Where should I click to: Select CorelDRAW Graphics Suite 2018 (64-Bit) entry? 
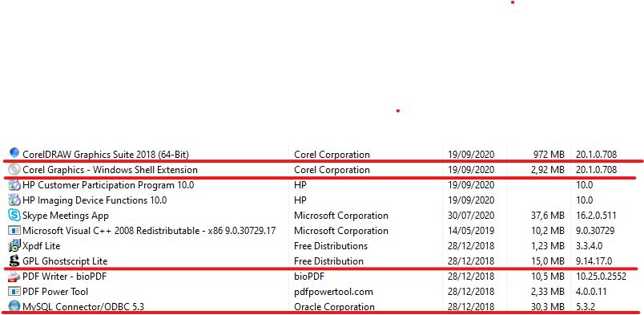point(106,155)
